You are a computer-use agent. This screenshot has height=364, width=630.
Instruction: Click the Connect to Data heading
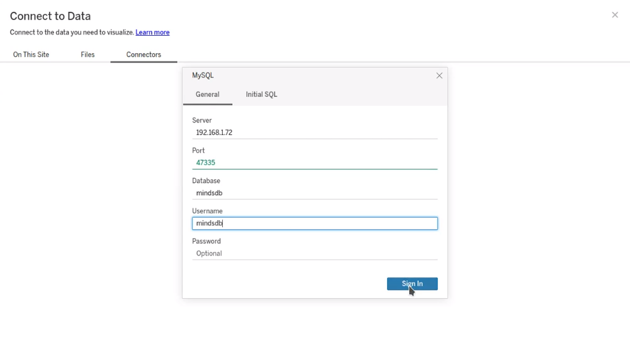pos(50,16)
